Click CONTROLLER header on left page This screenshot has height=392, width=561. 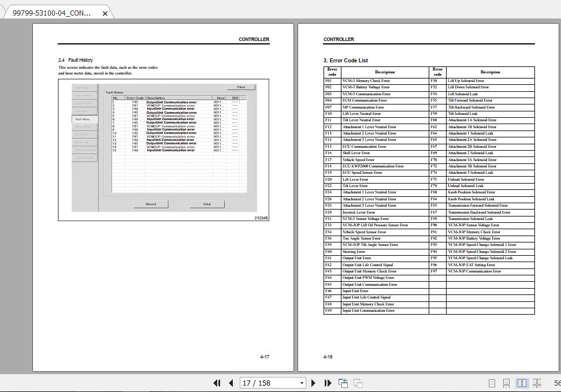point(254,39)
